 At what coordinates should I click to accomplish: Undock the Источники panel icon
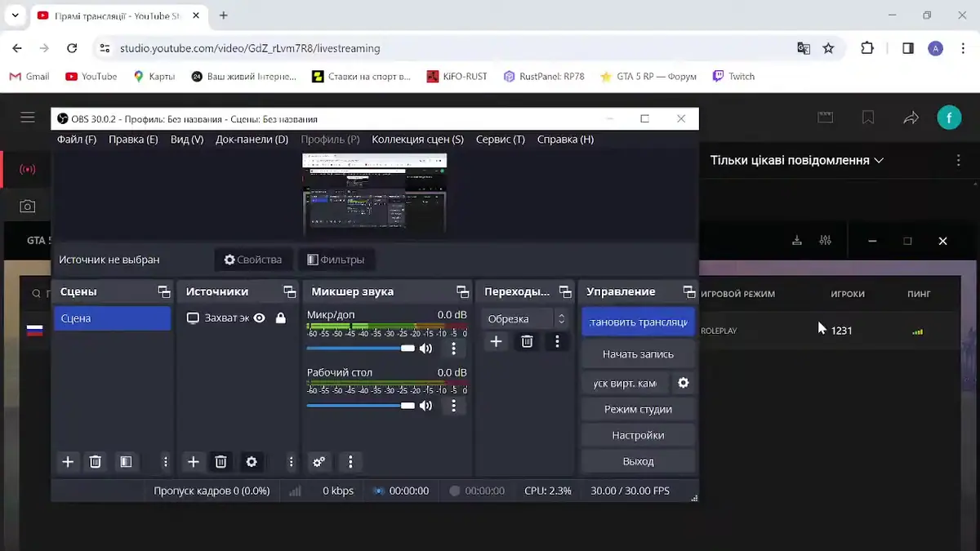coord(289,291)
